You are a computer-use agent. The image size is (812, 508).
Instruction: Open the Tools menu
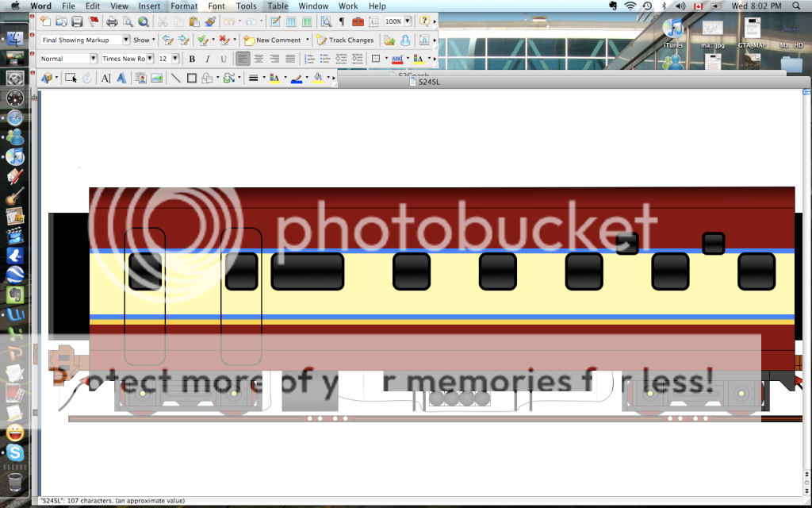tap(246, 6)
